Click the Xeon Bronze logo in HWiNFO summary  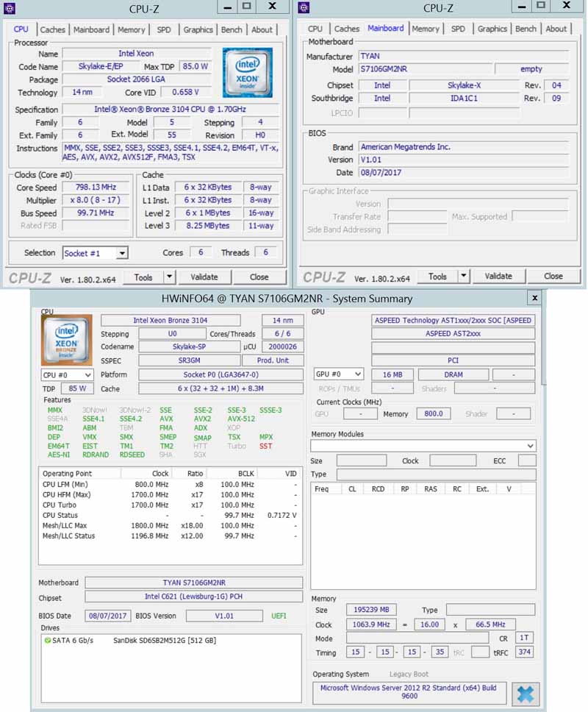tap(67, 340)
